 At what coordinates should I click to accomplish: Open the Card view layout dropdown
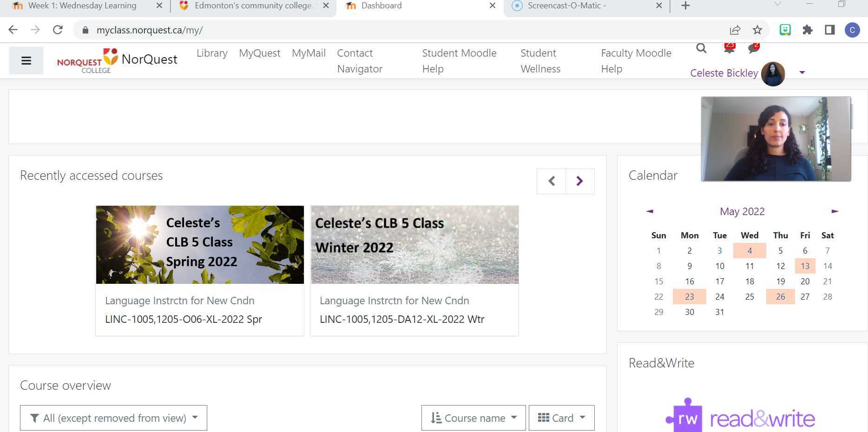561,418
